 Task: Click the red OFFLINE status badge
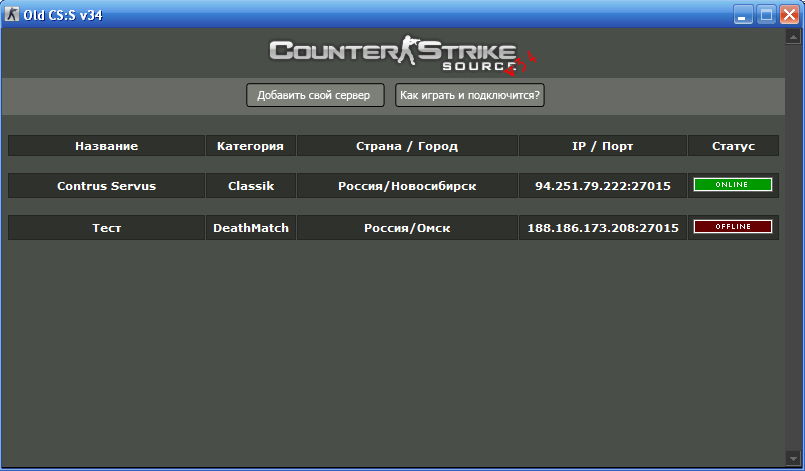click(733, 227)
